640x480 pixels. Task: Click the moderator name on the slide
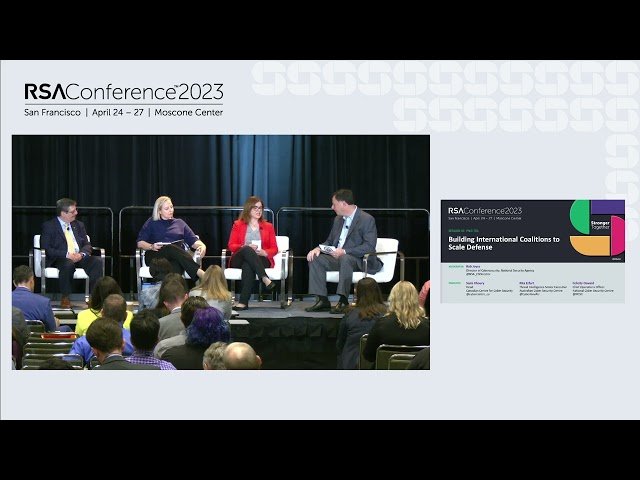tap(473, 267)
